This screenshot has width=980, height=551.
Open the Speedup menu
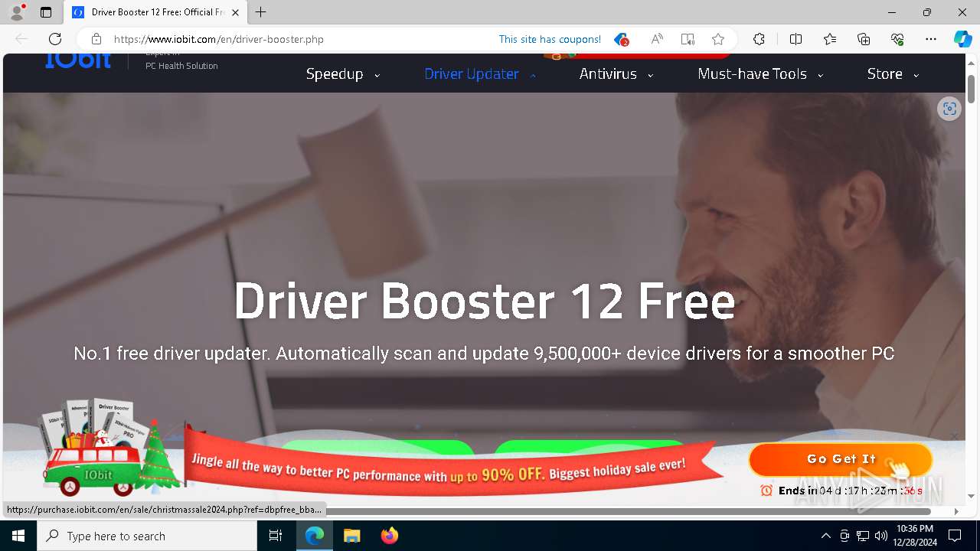tap(335, 74)
